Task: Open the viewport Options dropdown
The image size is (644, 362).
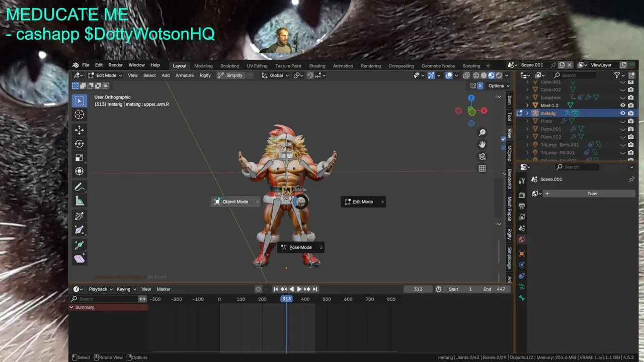Action: tap(498, 85)
